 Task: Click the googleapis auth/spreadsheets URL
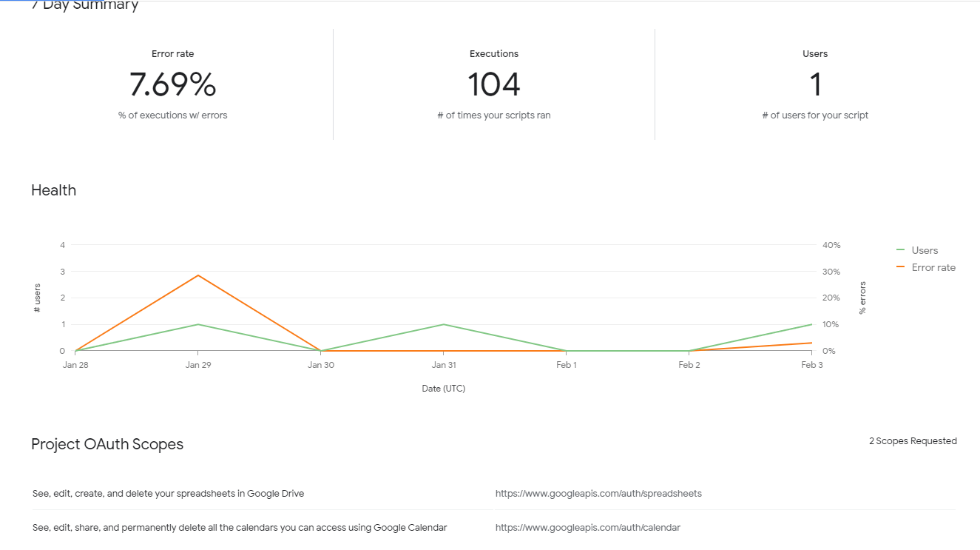[598, 493]
